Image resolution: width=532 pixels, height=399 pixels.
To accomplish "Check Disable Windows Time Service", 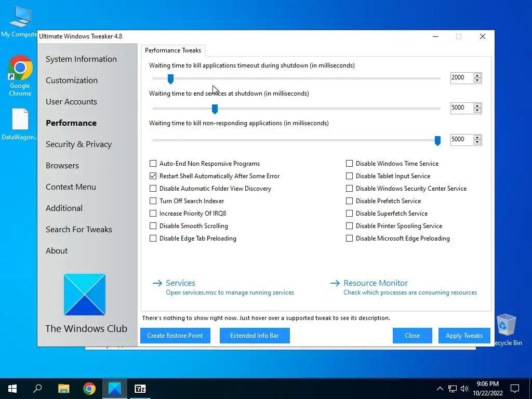I will pyautogui.click(x=349, y=164).
